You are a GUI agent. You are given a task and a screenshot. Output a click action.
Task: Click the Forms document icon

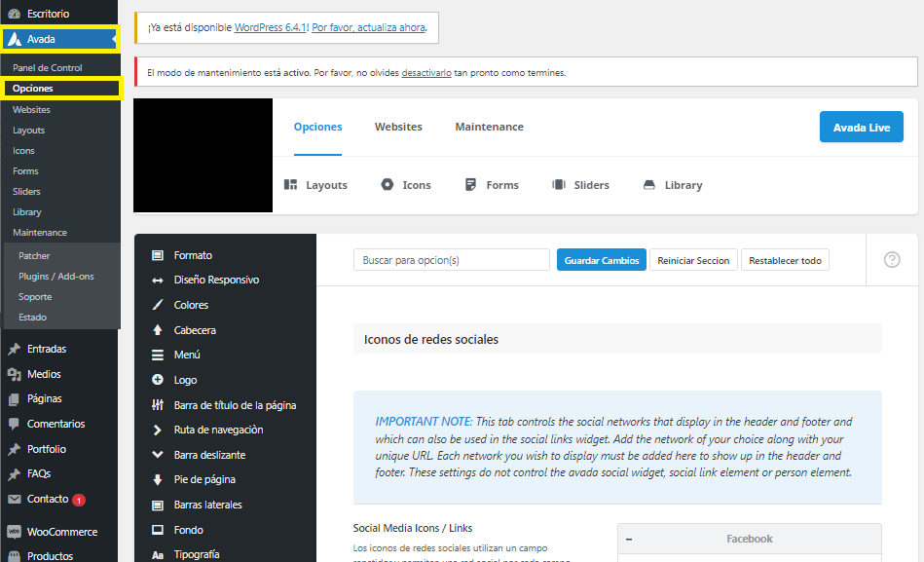tap(471, 185)
